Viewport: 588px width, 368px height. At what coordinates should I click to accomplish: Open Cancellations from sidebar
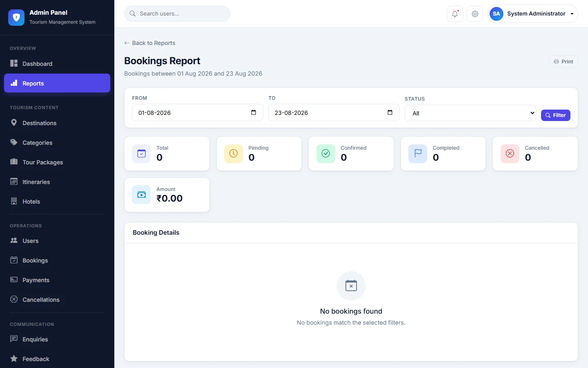click(57, 300)
